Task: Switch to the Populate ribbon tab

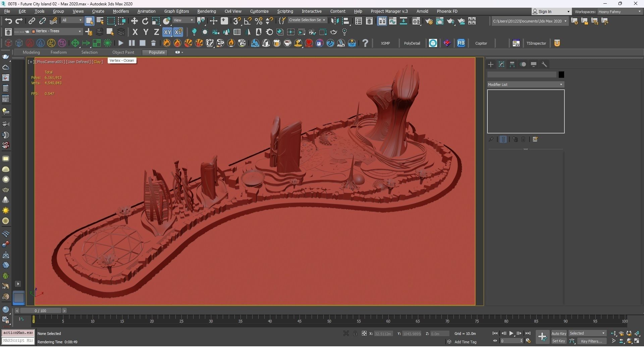Action: tap(157, 52)
